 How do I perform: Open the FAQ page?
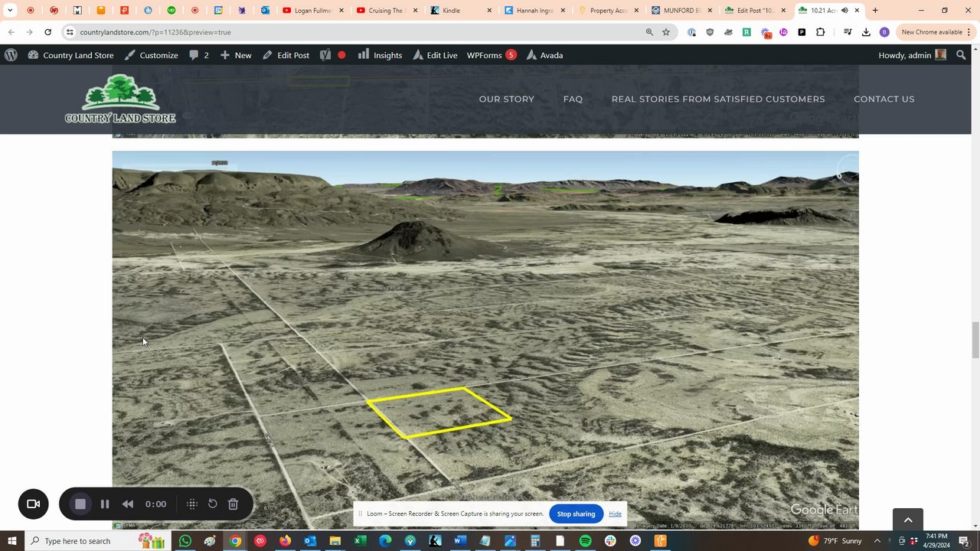[x=573, y=99]
